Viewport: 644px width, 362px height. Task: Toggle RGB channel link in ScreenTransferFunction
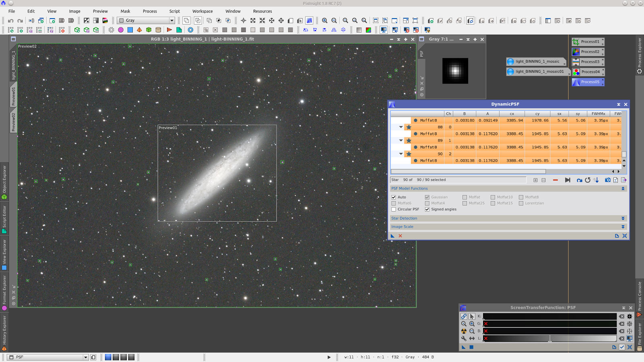pyautogui.click(x=464, y=317)
